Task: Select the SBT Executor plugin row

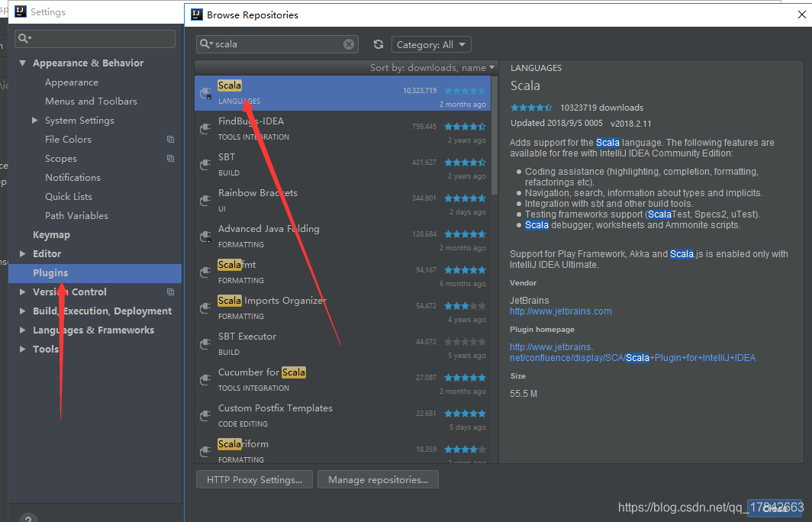Action: click(343, 344)
